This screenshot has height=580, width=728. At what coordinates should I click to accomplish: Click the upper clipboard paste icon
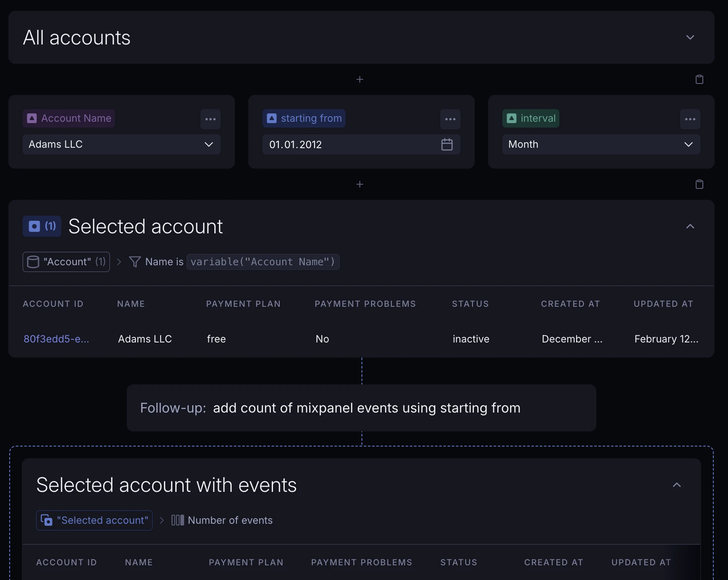click(x=699, y=79)
